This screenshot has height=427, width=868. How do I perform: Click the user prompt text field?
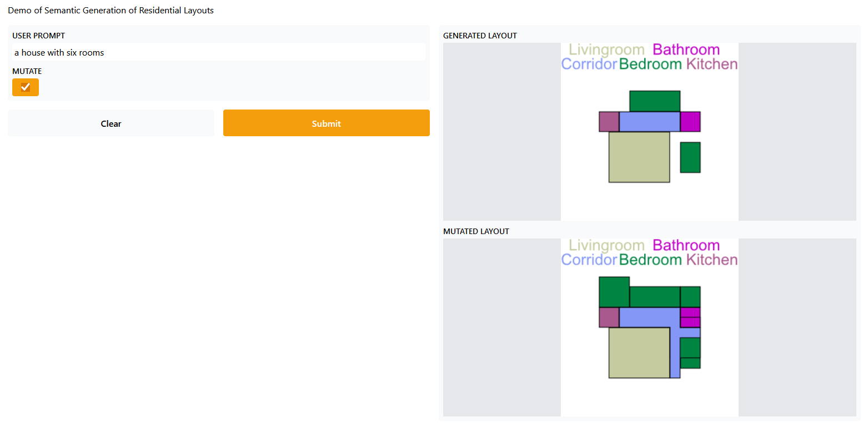tap(218, 53)
